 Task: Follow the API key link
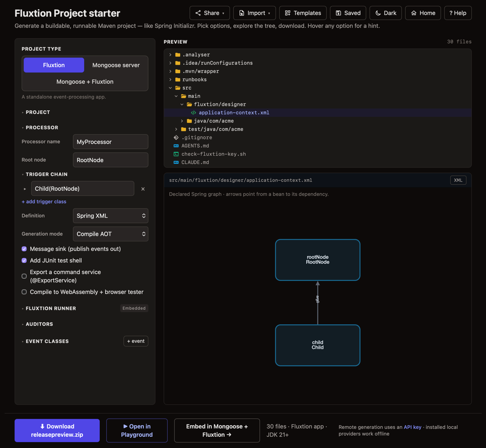pos(412,427)
